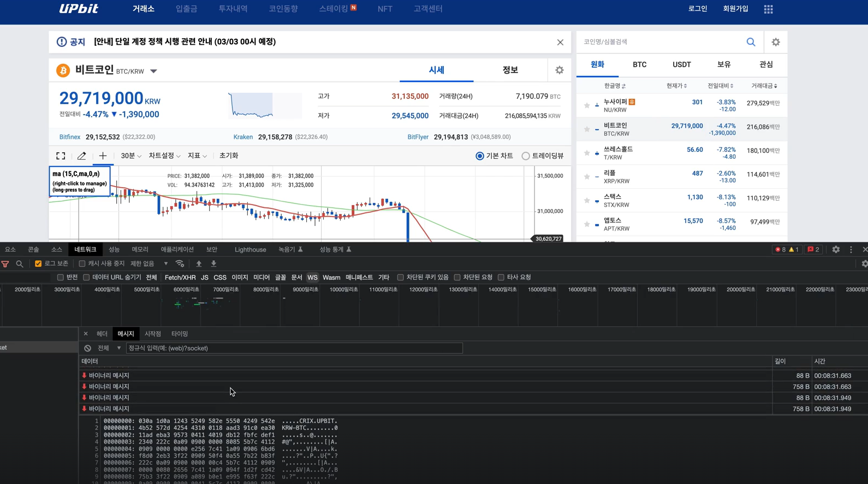Close the notice banner
868x484 pixels.
[560, 42]
